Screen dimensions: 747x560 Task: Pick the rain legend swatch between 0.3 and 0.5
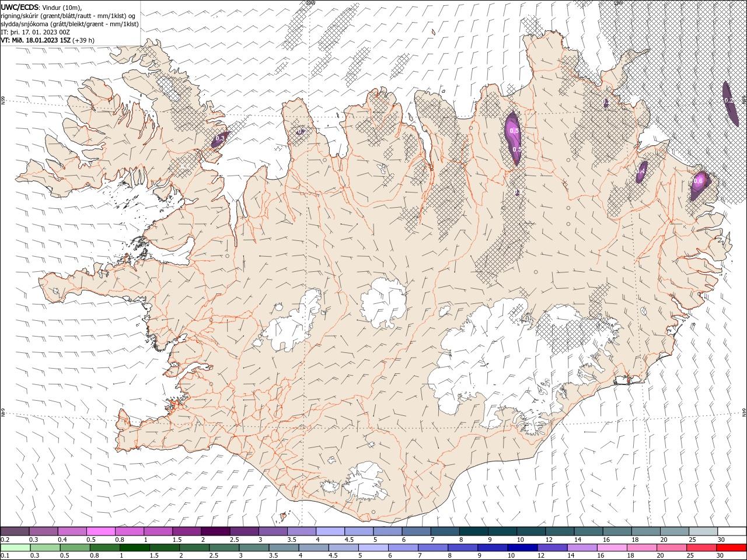[46, 548]
